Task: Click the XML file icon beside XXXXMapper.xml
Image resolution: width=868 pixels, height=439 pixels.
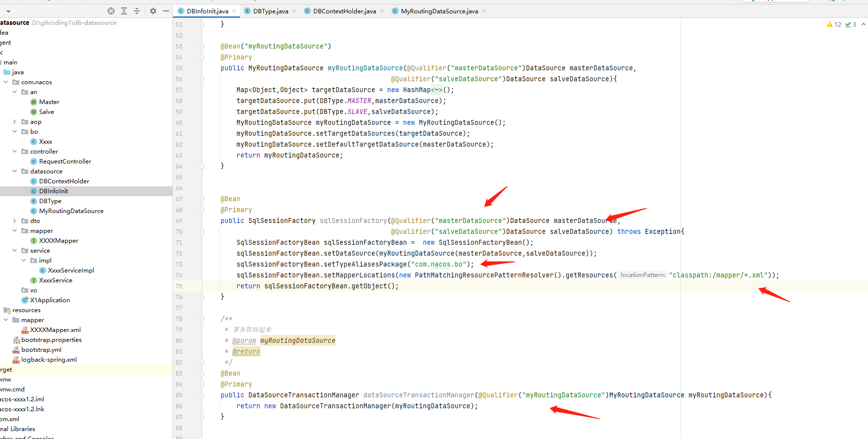Action: point(25,330)
